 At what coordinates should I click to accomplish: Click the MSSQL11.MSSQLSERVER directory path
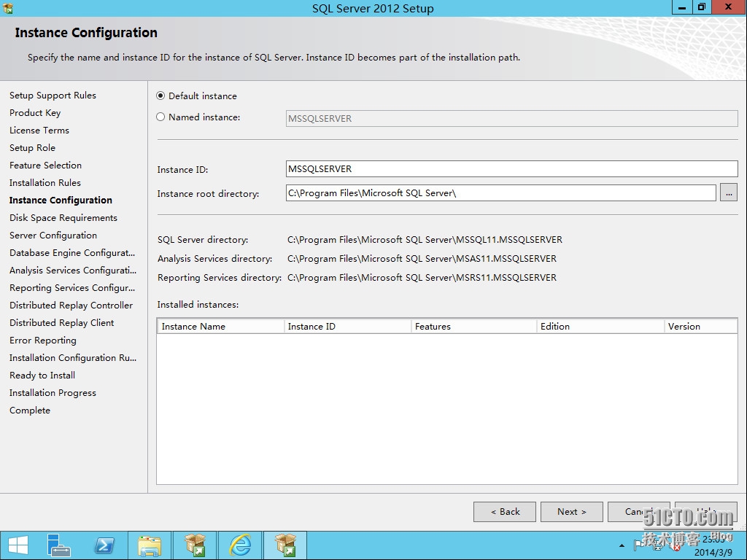[x=425, y=239]
